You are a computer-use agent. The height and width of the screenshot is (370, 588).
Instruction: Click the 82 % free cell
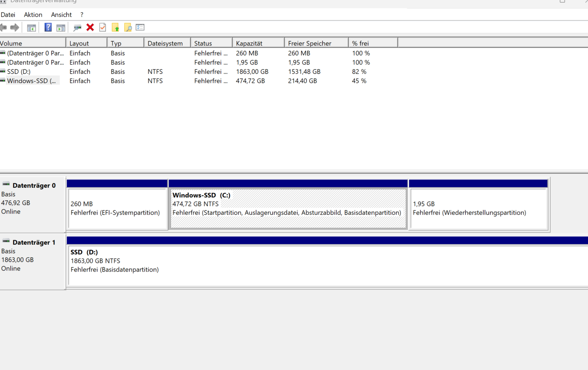click(359, 72)
